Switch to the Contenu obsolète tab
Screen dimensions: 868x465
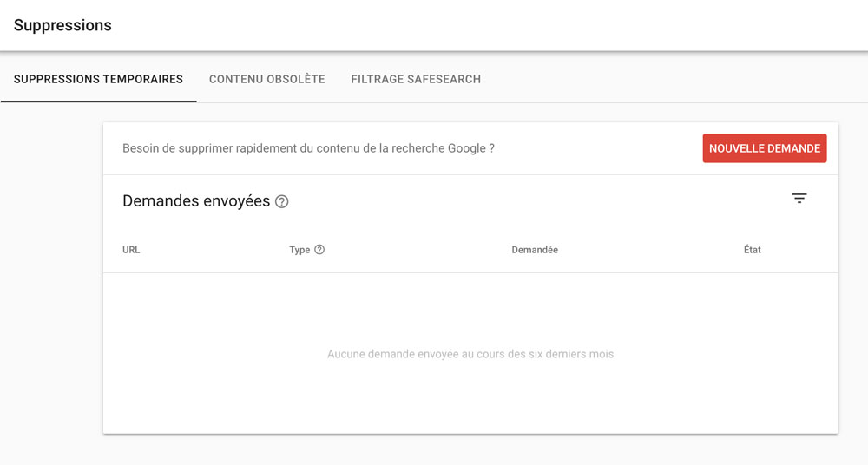(x=266, y=79)
